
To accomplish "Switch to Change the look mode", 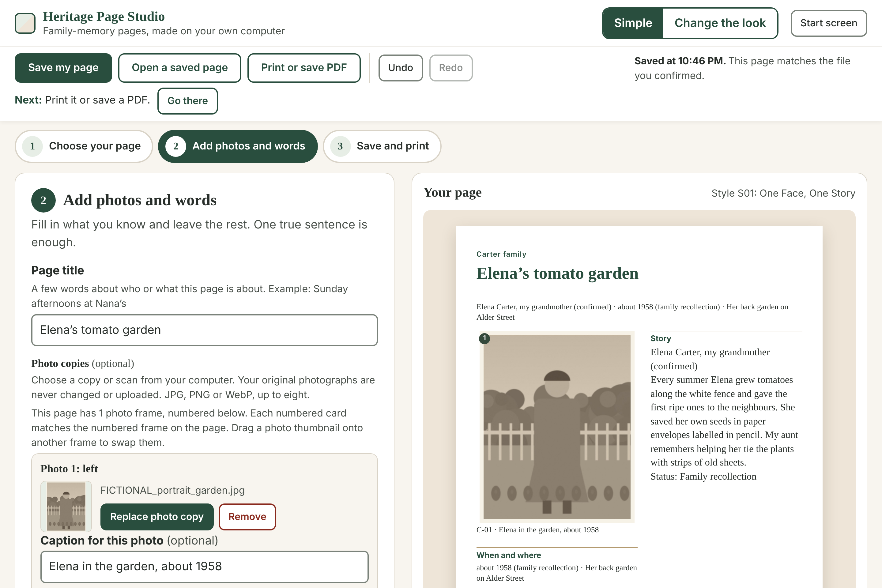I will pyautogui.click(x=720, y=23).
